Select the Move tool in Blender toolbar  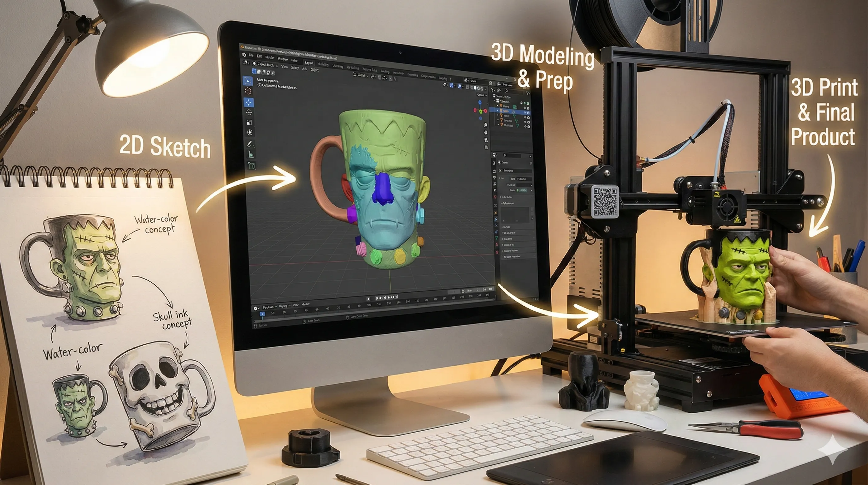[x=249, y=102]
